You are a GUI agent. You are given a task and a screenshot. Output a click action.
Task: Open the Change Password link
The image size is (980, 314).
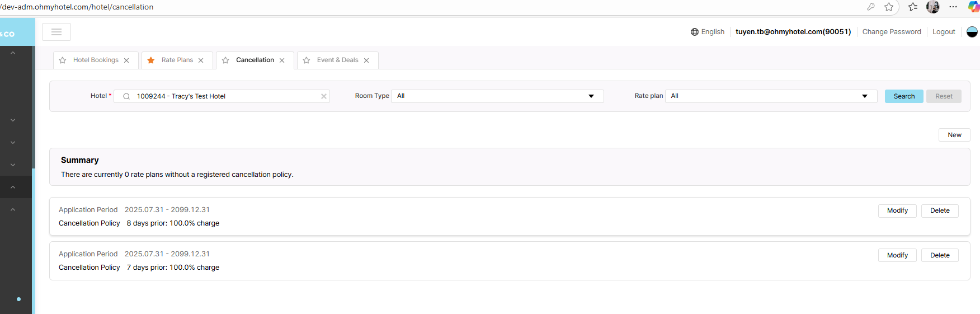pos(892,32)
